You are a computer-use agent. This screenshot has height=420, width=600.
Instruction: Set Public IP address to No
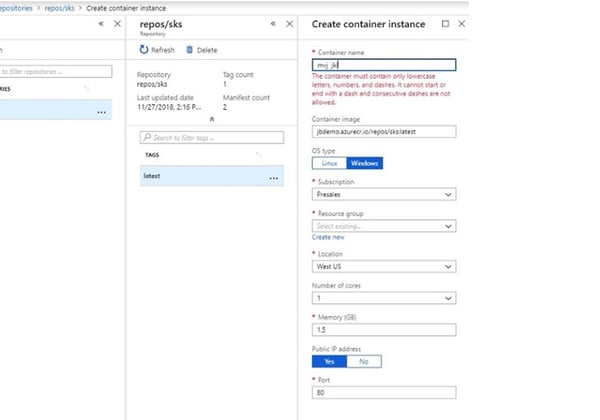[364, 361]
